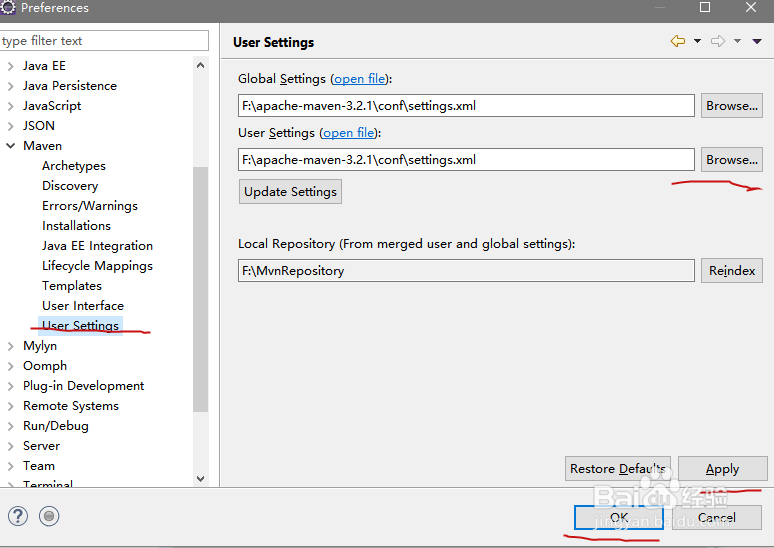Expand the Mylyn tree node
Viewport: 774px width, 548px height.
click(11, 346)
